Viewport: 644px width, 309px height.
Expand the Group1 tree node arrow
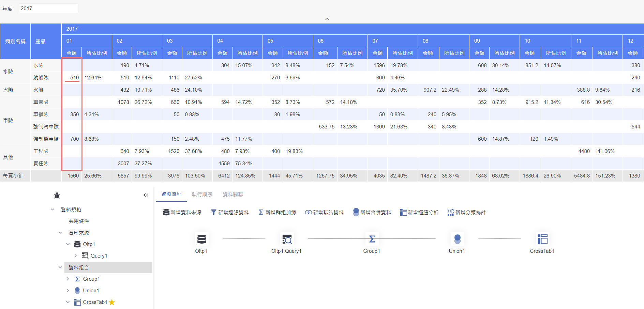[68, 279]
